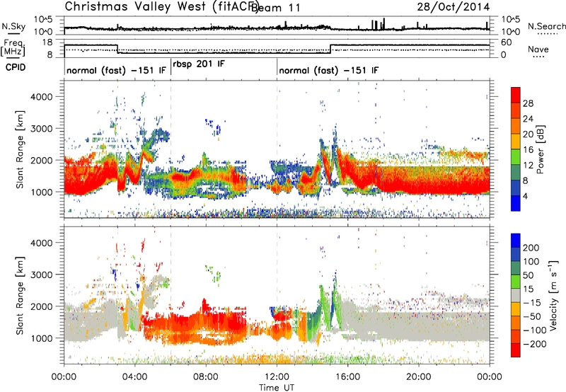Click the yellow band of the power color bar
Image resolution: width=566 pixels, height=392 pixels.
click(x=516, y=141)
